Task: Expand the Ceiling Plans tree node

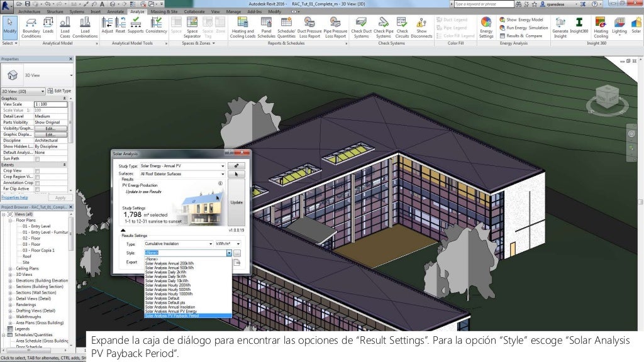Action: (10, 269)
